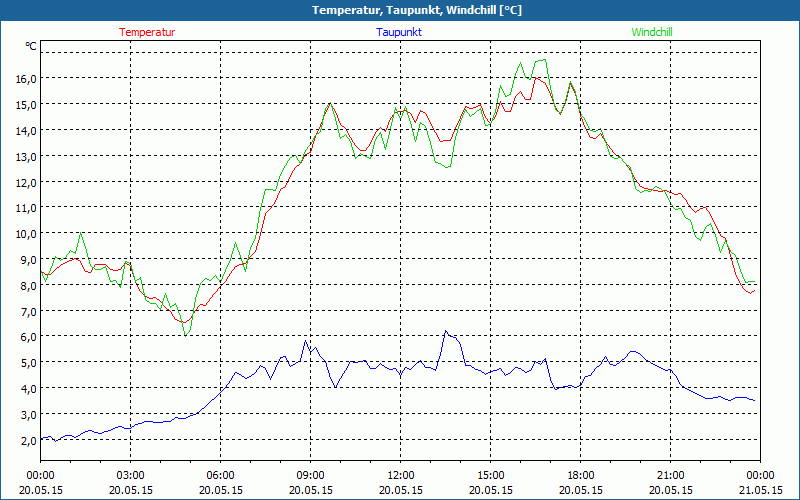Click the 06:00 time axis label
This screenshot has height=500, width=800.
pos(220,476)
